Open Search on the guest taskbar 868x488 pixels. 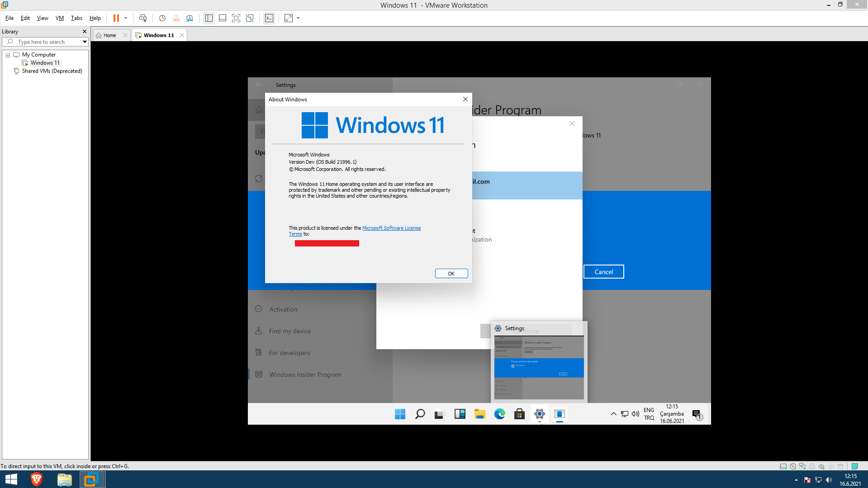click(x=420, y=414)
